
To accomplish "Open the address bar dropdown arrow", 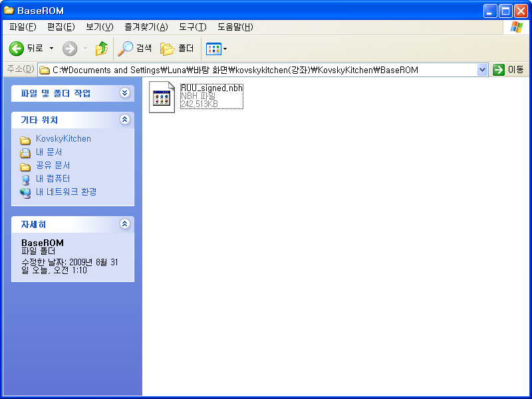I will pyautogui.click(x=483, y=69).
